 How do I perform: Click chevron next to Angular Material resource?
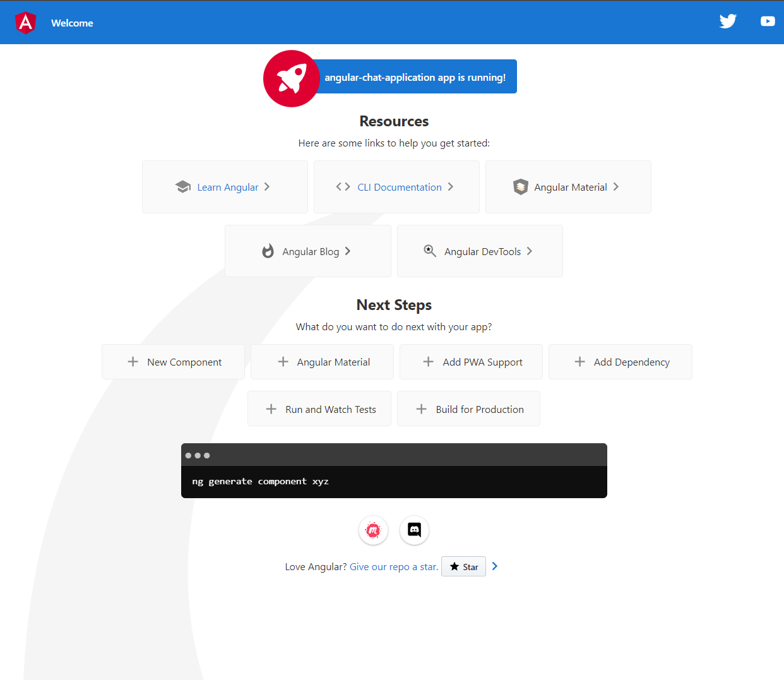(615, 187)
